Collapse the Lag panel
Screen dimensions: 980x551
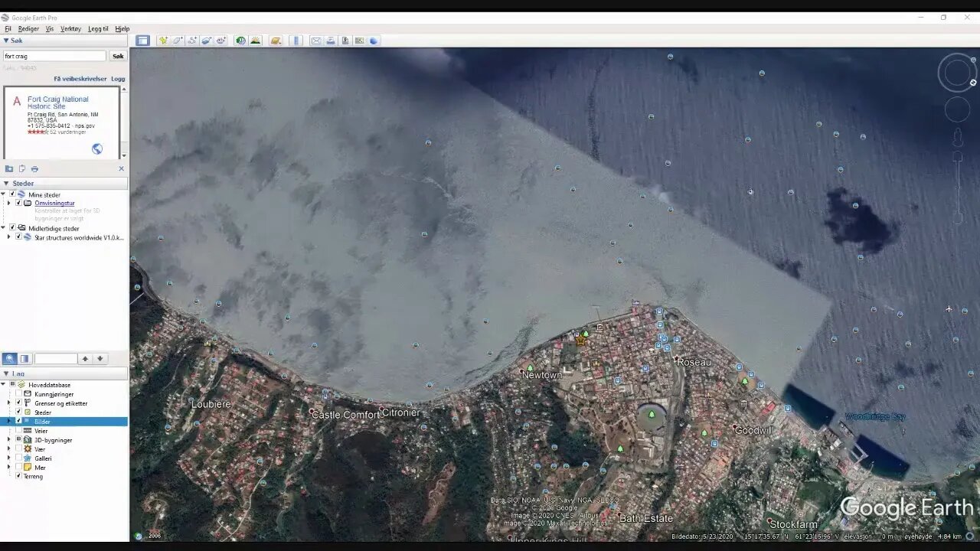coord(6,373)
